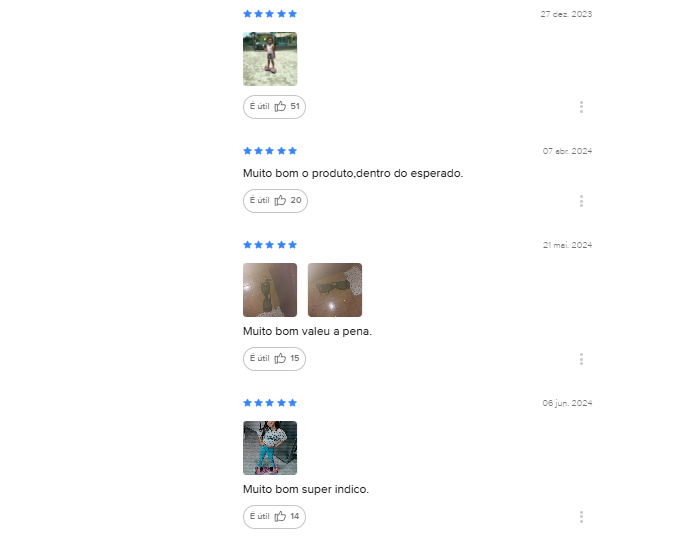
Task: Open the child-on-hoverboard photo in the first review
Action: [270, 59]
